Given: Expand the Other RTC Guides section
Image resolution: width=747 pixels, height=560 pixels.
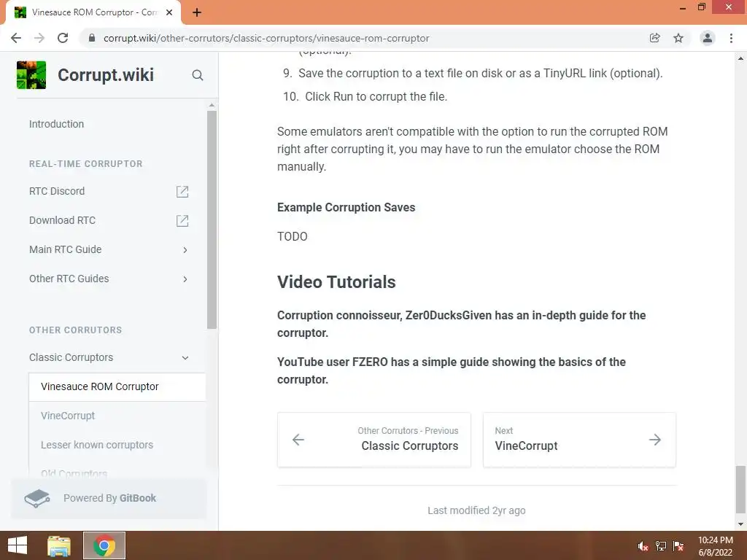Looking at the screenshot, I should click(185, 279).
